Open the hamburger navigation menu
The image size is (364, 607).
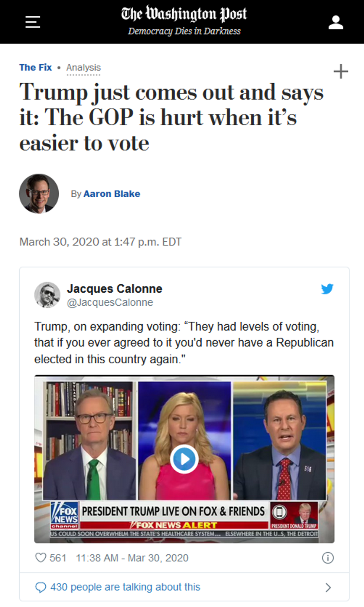[32, 22]
